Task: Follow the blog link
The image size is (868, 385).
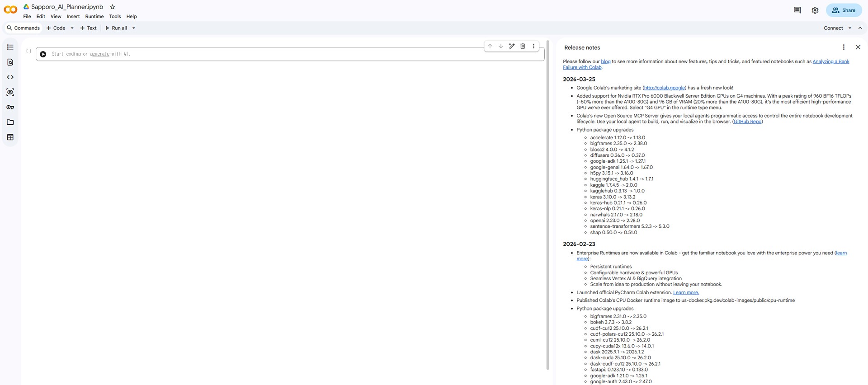Action: pos(605,61)
